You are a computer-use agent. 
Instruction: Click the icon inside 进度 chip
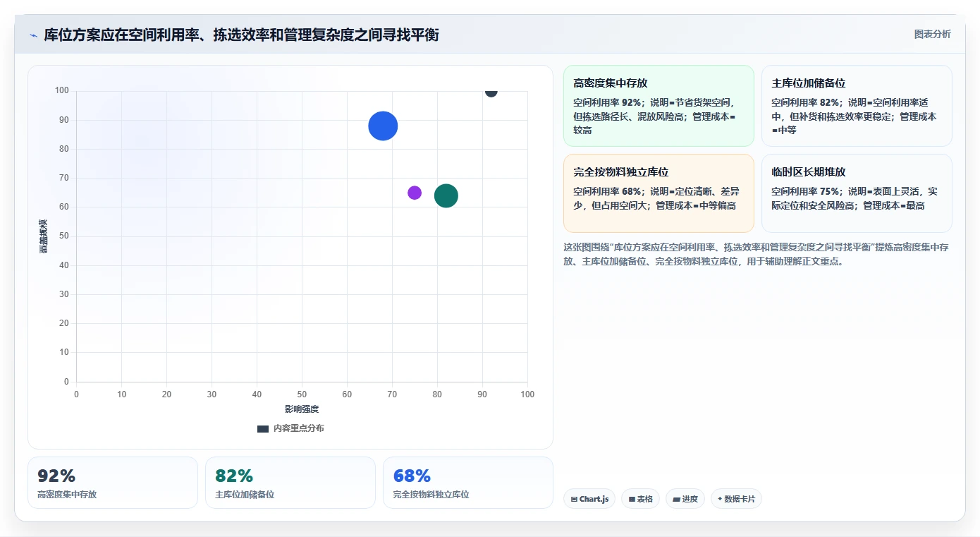(x=676, y=500)
